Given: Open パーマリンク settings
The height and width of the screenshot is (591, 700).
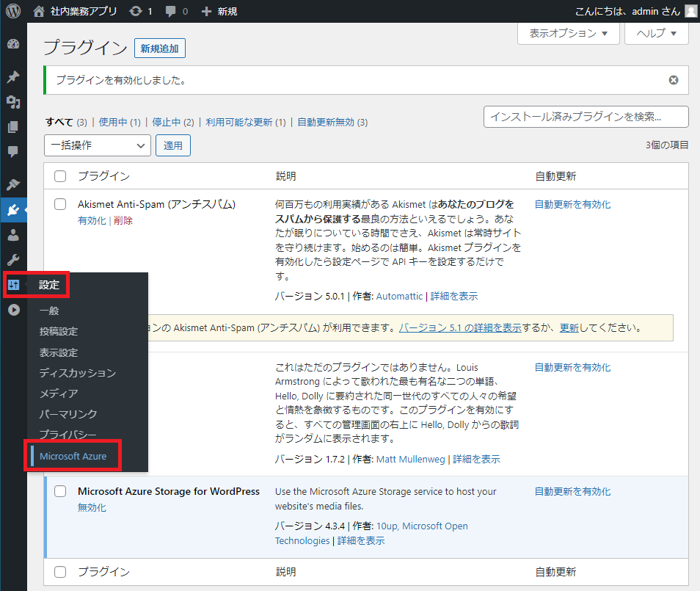Looking at the screenshot, I should click(68, 414).
